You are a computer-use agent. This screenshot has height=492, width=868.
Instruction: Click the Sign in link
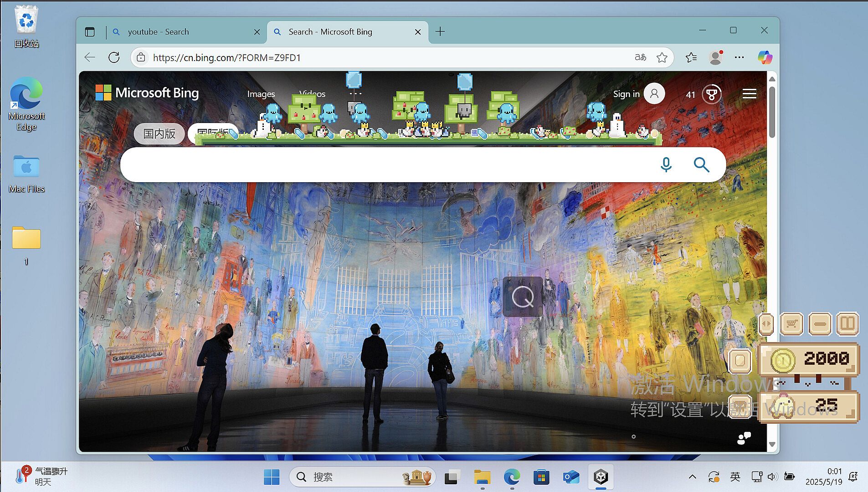tap(626, 94)
